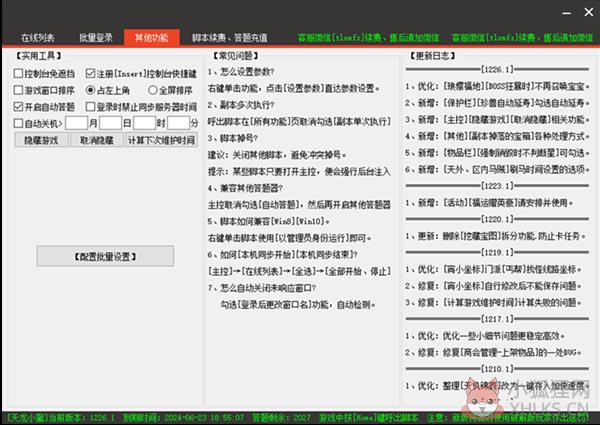The width and height of the screenshot is (600, 425).
Task: Click status bar 到期时间 entry
Action: tap(184, 417)
